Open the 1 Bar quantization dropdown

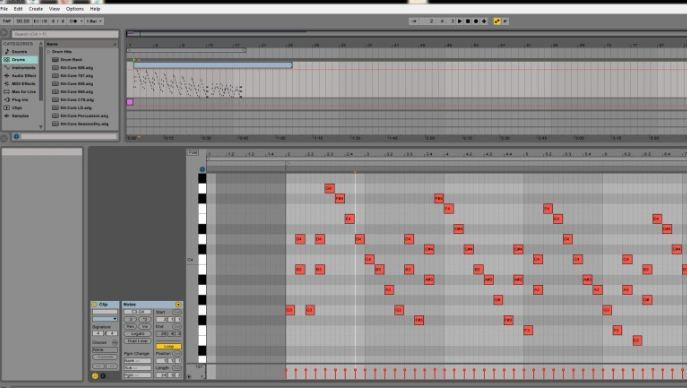[94, 21]
